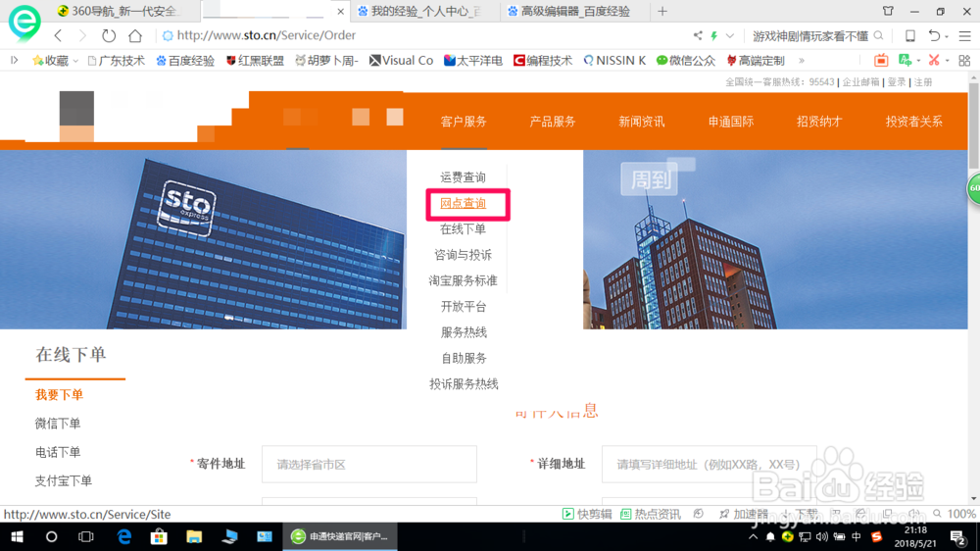Screen dimensions: 980x551
Task: Select 服务热线 from the dropdown menu
Action: pyautogui.click(x=464, y=332)
